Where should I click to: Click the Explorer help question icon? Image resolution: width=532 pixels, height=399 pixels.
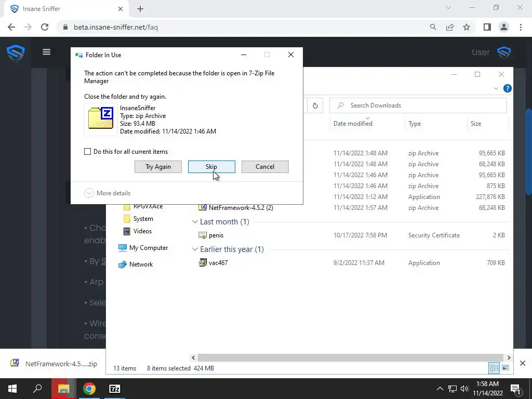tap(507, 88)
